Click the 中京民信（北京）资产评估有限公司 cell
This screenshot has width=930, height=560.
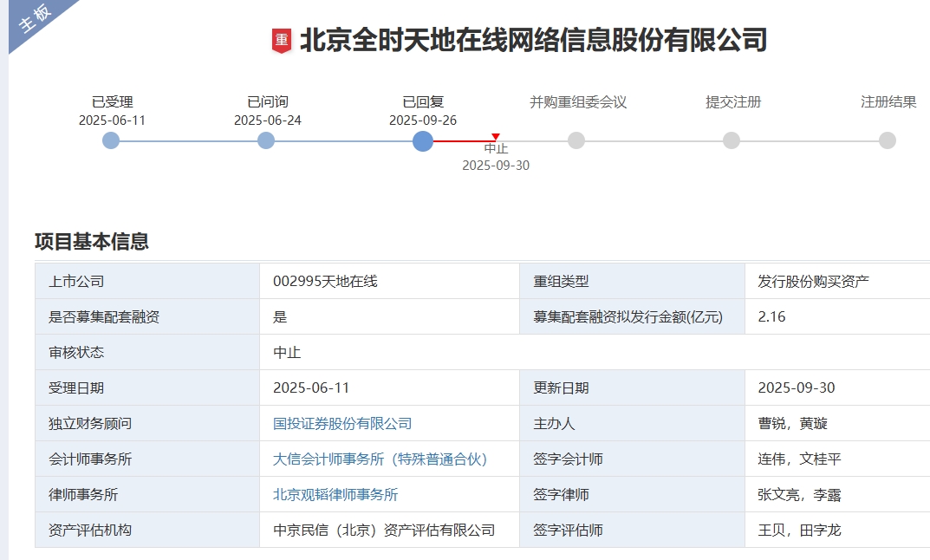389,530
